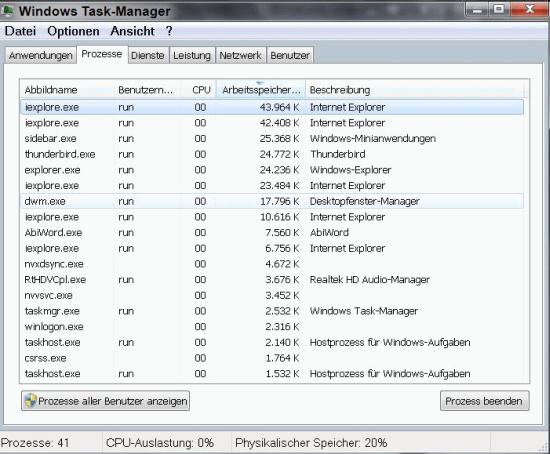Minimize the Task-Manager window
This screenshot has width=550, height=454.
click(477, 9)
